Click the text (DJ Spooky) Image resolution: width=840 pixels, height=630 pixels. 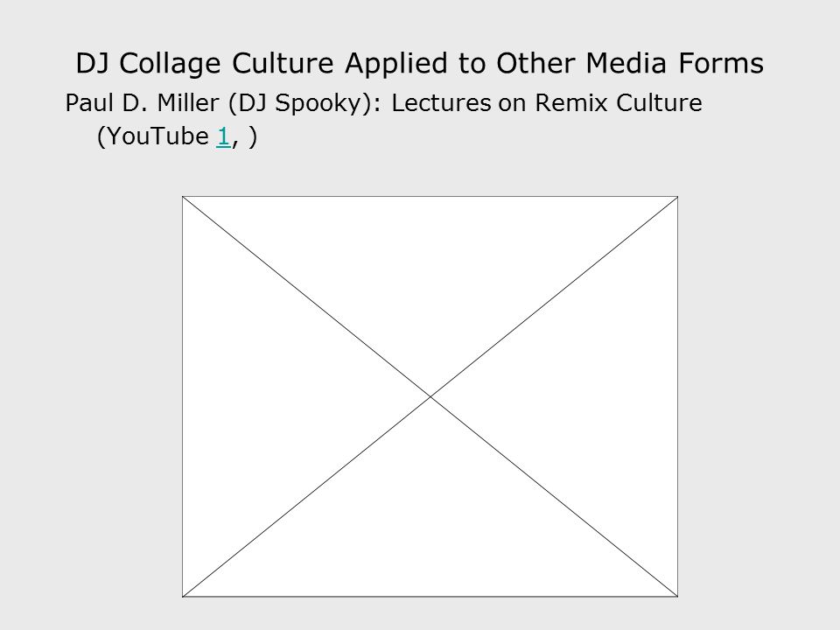[x=304, y=103]
